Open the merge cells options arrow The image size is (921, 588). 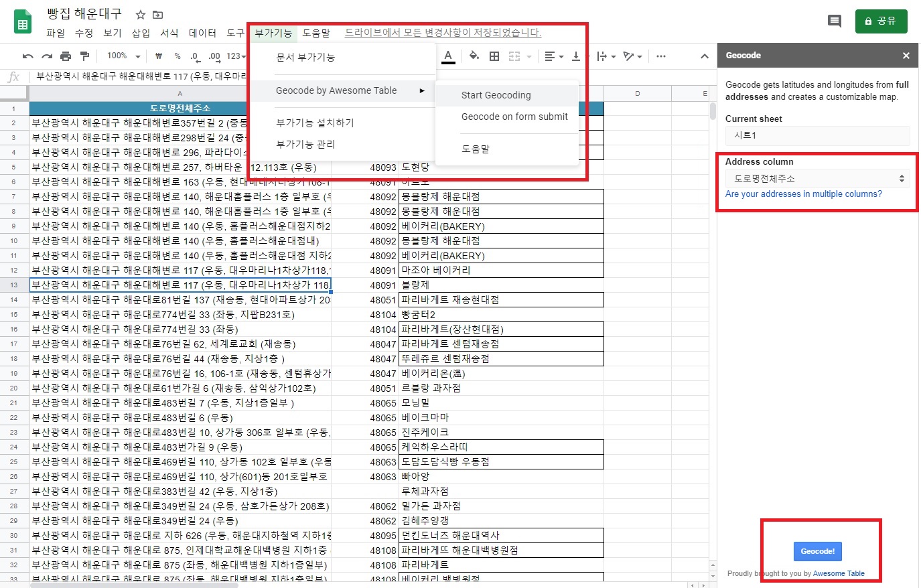coord(528,57)
